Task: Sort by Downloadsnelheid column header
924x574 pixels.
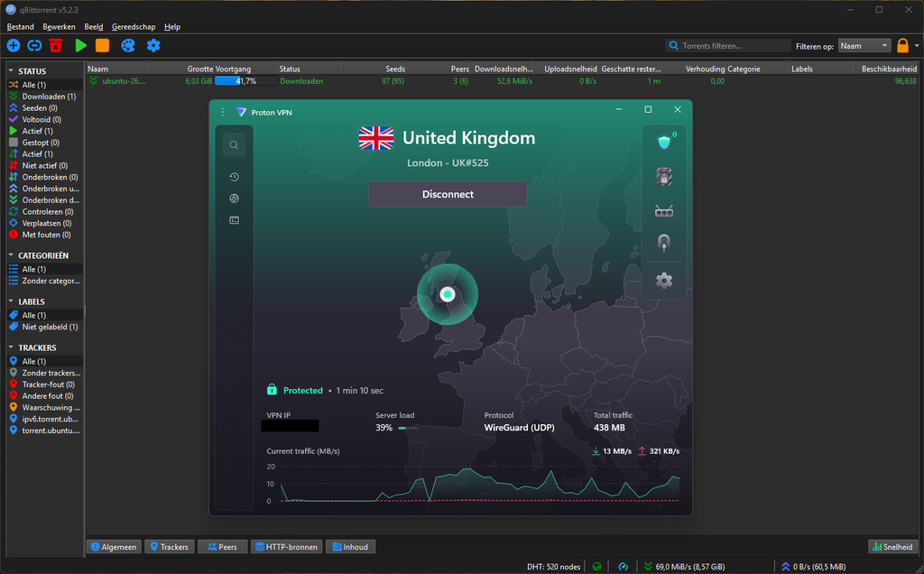Action: point(503,69)
